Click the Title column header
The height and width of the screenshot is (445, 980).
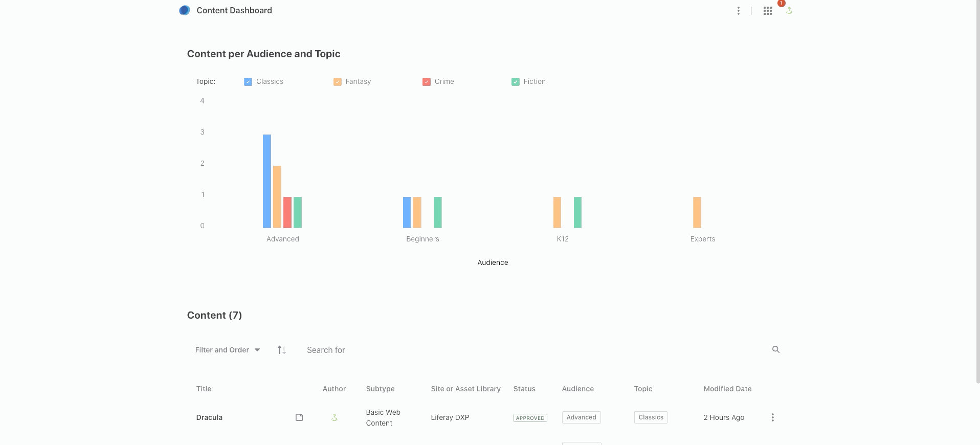pos(204,389)
